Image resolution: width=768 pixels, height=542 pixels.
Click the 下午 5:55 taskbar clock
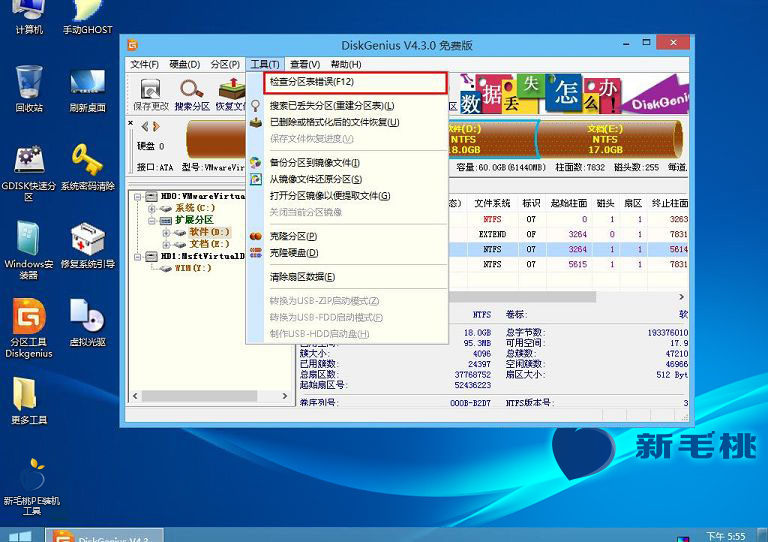coord(726,536)
